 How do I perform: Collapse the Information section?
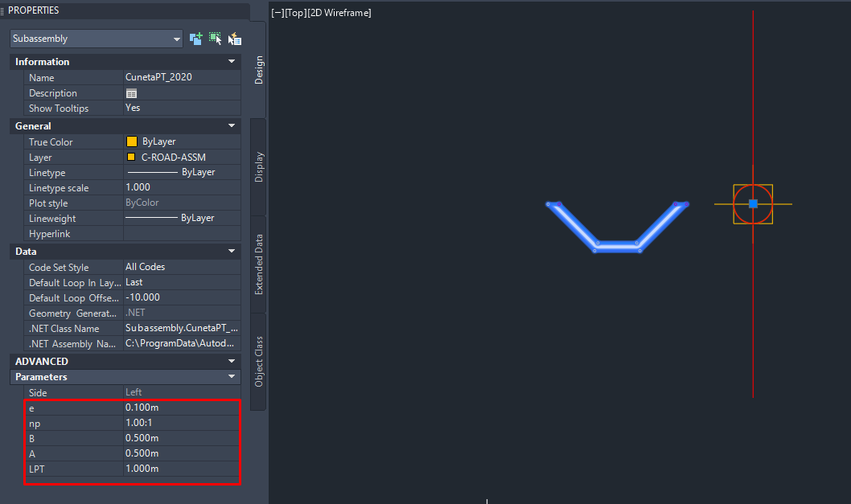click(x=232, y=61)
